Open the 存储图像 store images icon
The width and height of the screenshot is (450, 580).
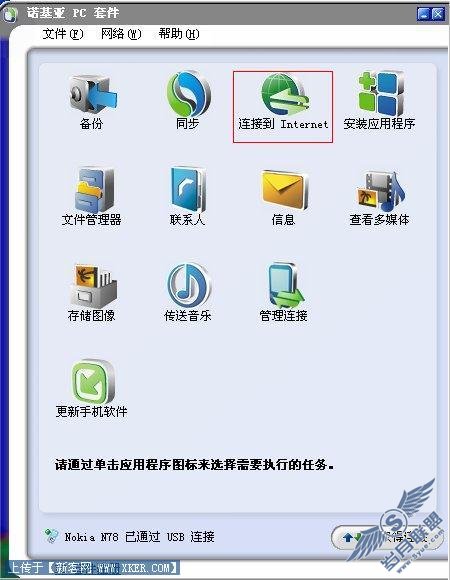(x=93, y=286)
